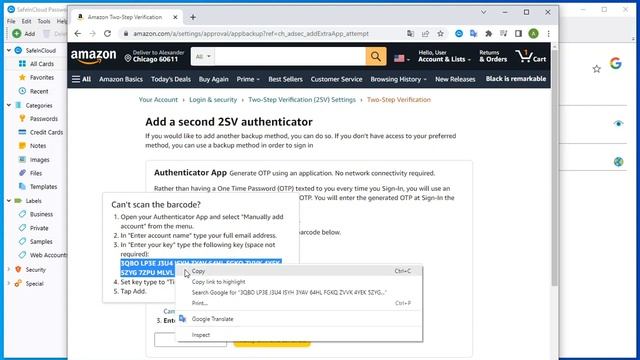Screen dimensions: 640x360
Task: Click the browser Back arrow
Action: point(78,33)
